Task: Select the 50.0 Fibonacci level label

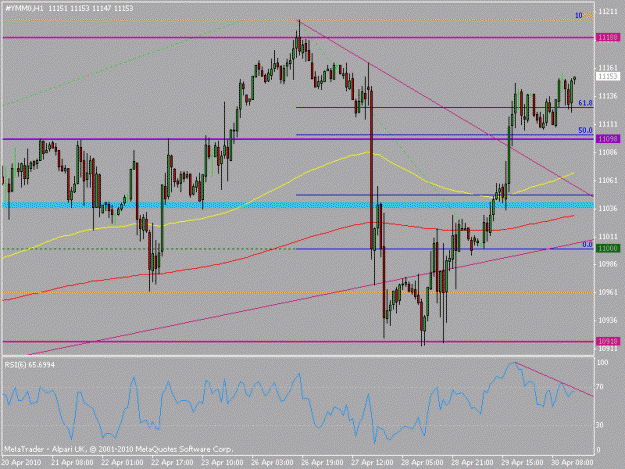Action: pos(585,130)
